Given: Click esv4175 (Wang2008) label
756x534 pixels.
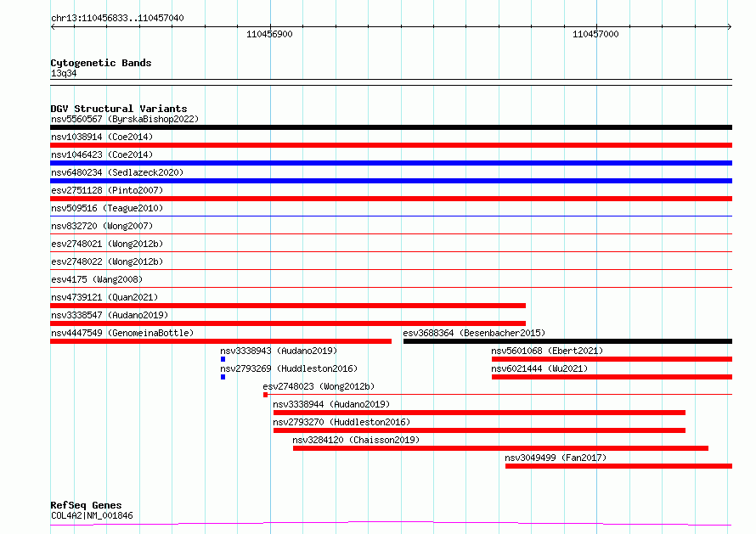Looking at the screenshot, I should (x=97, y=279).
